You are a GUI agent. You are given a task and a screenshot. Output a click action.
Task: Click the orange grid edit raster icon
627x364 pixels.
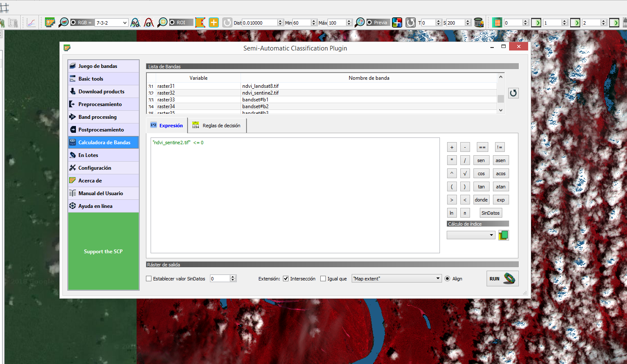coord(497,22)
